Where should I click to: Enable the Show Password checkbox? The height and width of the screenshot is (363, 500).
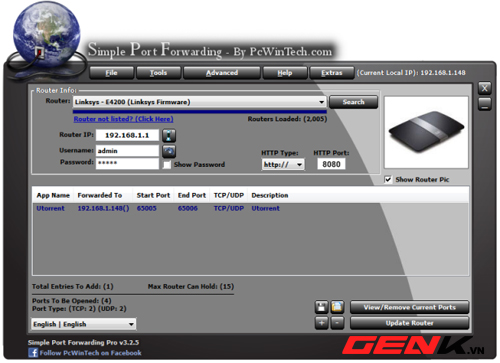click(x=167, y=165)
